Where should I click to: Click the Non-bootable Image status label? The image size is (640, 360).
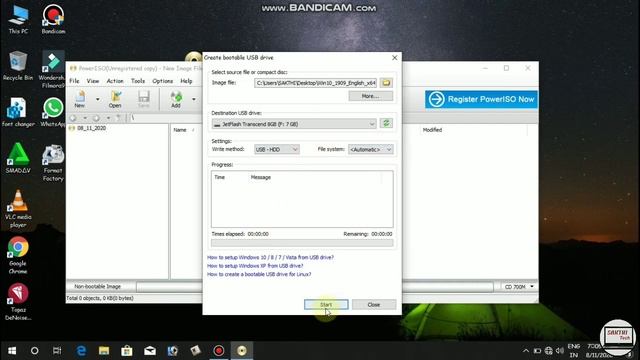tap(98, 287)
